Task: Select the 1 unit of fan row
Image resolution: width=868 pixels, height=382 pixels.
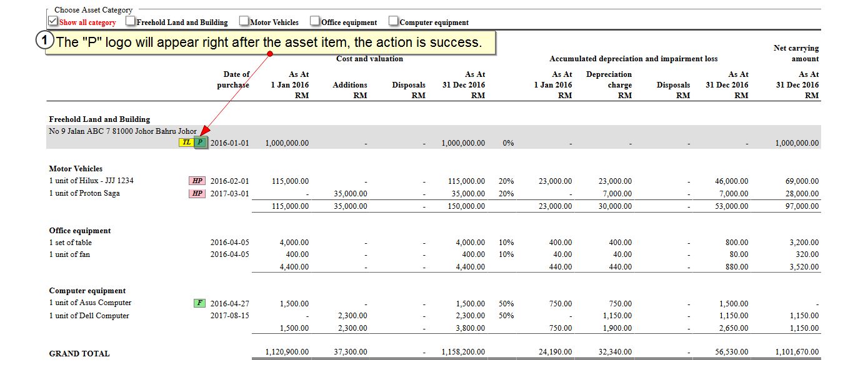Action: click(x=69, y=254)
